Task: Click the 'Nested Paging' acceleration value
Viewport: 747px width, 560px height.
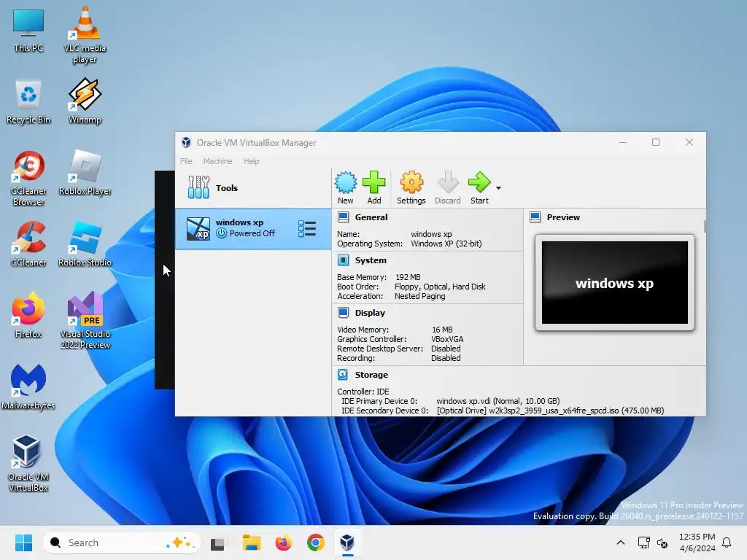Action: (x=419, y=296)
